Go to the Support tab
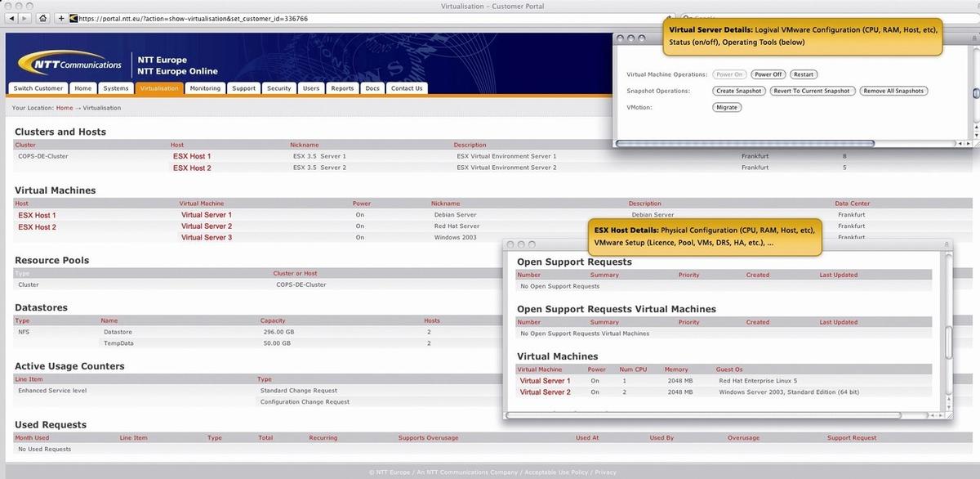Viewport: 980px width, 479px height. click(243, 88)
